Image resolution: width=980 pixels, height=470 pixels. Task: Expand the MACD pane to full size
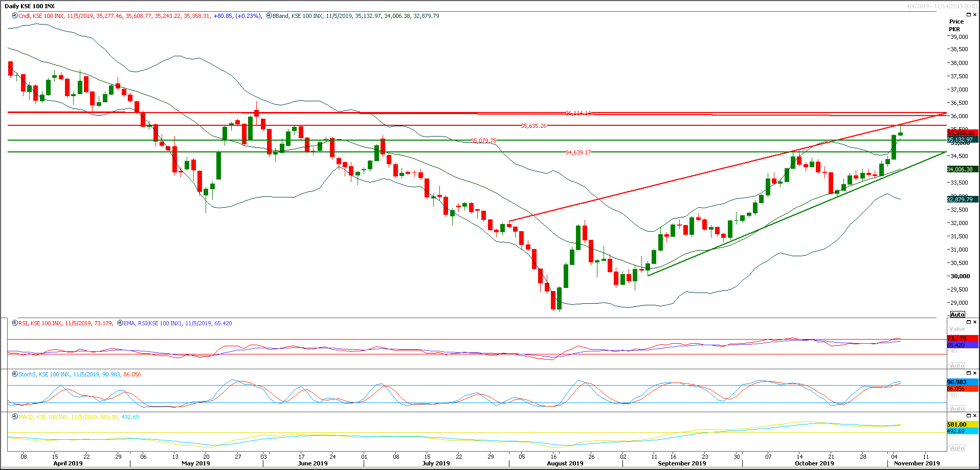[968, 416]
